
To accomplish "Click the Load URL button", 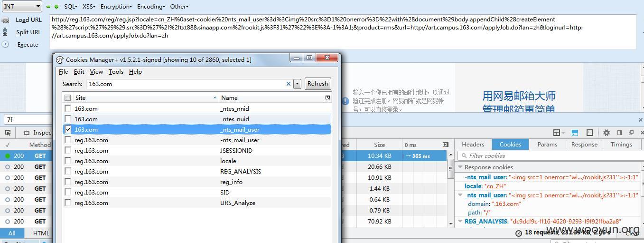I will (x=28, y=20).
